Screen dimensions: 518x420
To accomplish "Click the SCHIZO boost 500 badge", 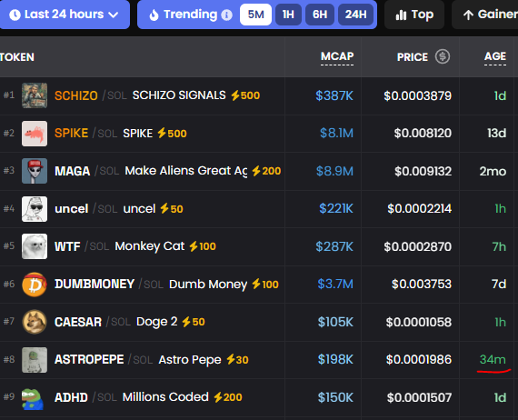I will point(245,95).
